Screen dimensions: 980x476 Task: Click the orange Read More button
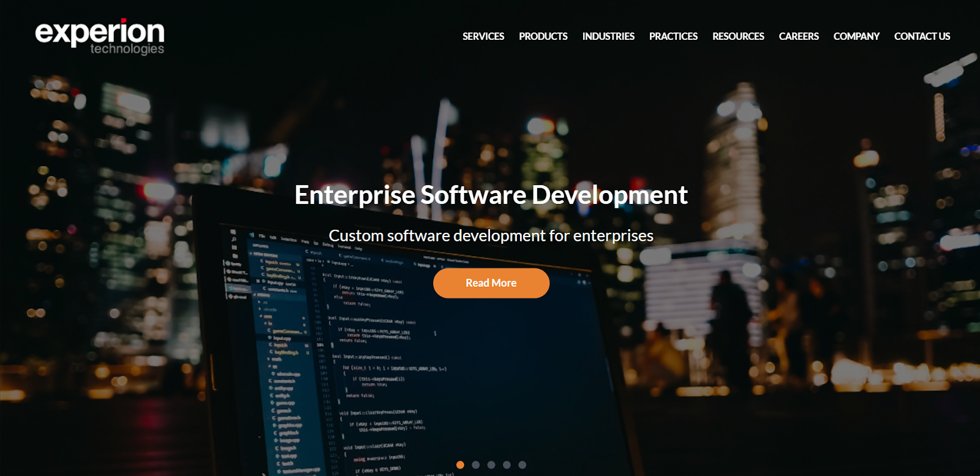(x=491, y=283)
